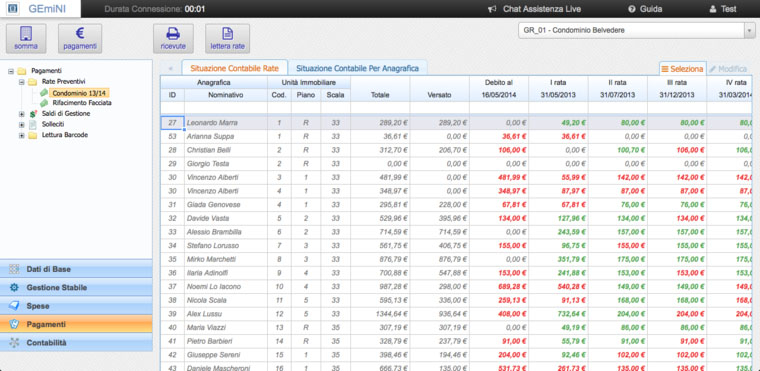Select Condominio 13/14 in the tree
Viewport: 760px width, 371px height.
79,93
